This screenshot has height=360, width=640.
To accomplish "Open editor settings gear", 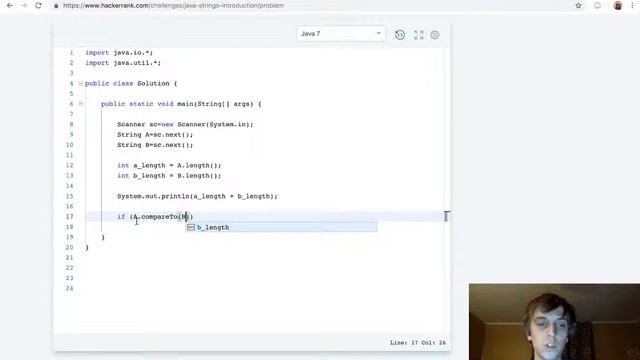I will (x=435, y=35).
